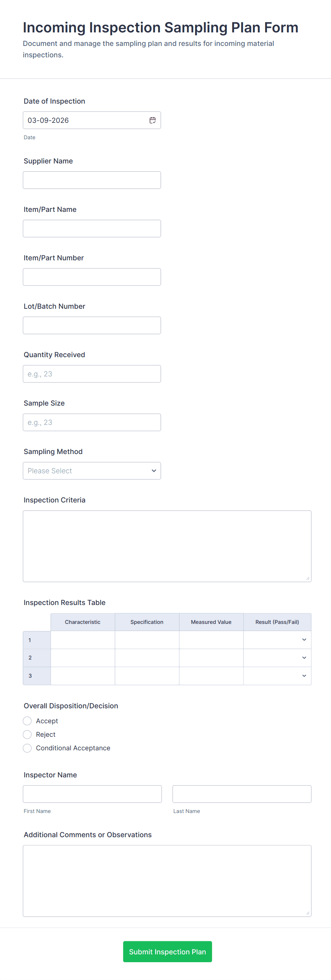The width and height of the screenshot is (331, 980).
Task: Expand row 1 Result Pass/Fail dropdown
Action: (x=277, y=640)
